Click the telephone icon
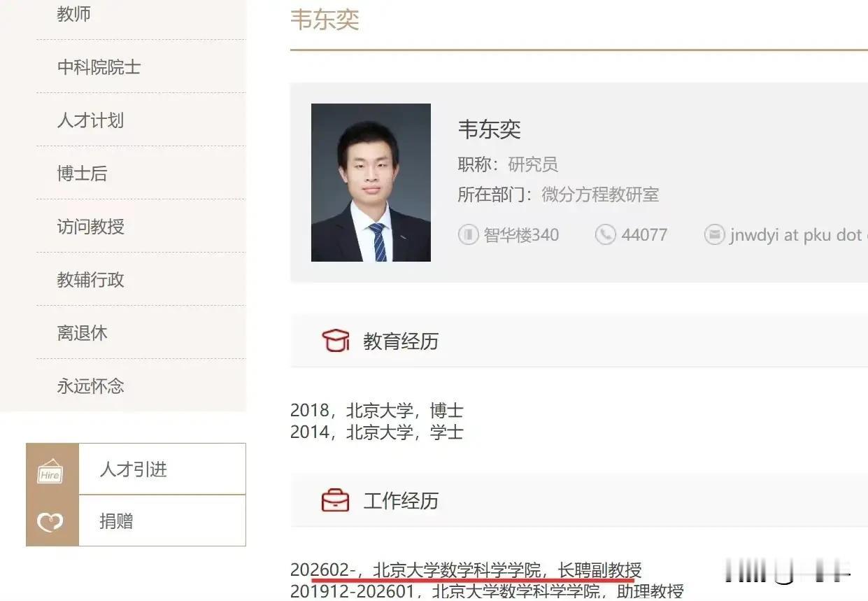The width and height of the screenshot is (868, 601). click(x=605, y=234)
